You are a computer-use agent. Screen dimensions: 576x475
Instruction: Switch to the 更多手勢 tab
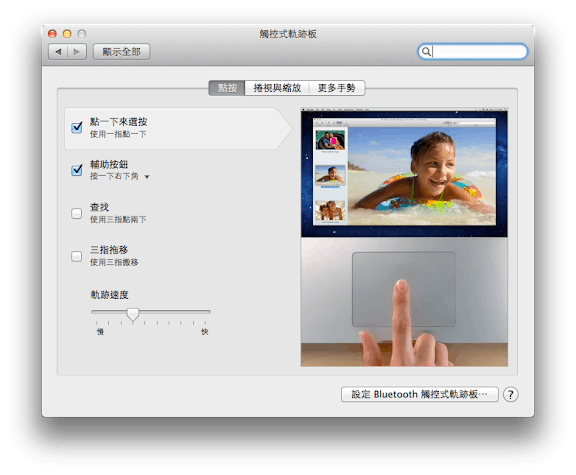click(x=336, y=88)
